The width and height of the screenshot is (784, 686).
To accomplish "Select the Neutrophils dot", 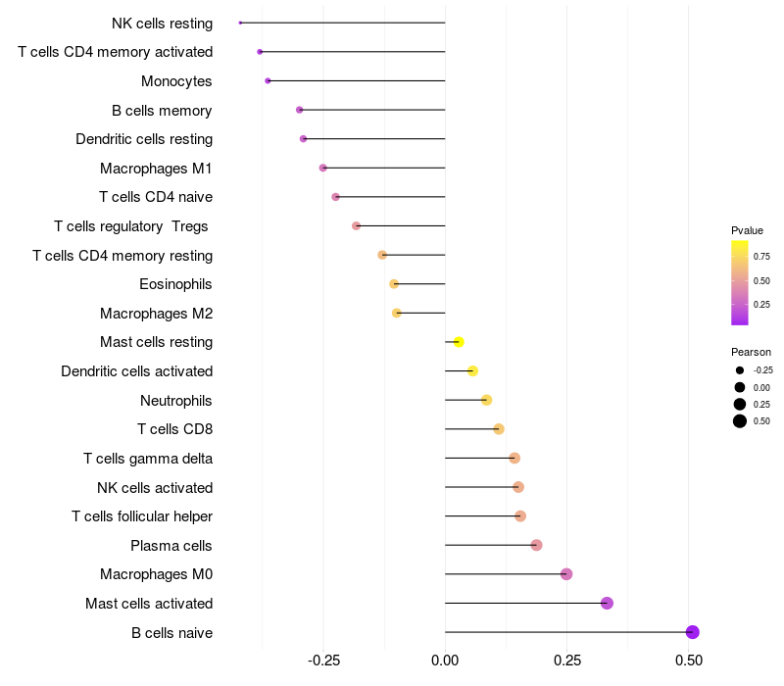I will 486,400.
